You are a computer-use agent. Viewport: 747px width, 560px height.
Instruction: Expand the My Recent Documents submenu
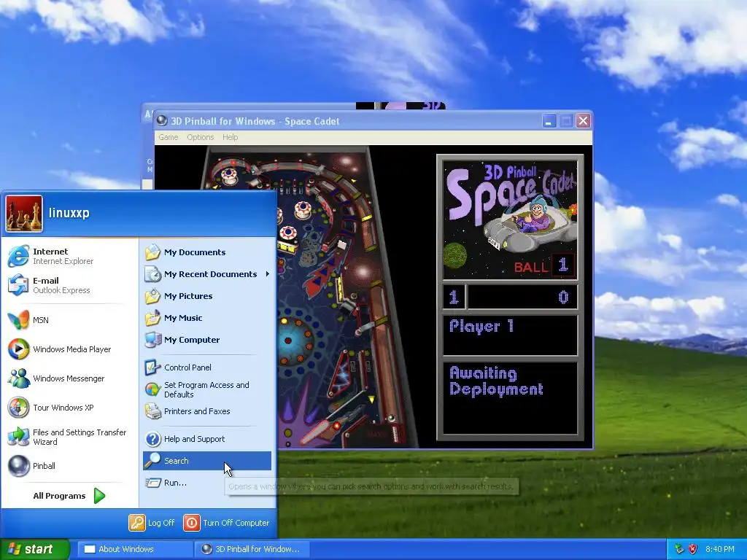206,274
